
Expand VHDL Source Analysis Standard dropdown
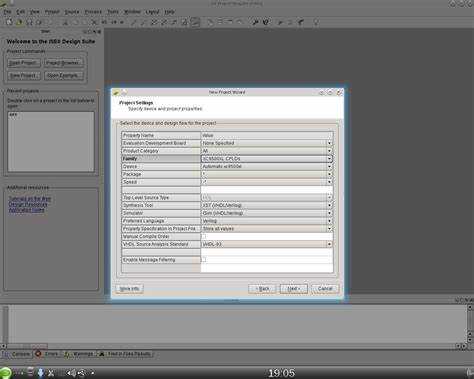(x=329, y=244)
